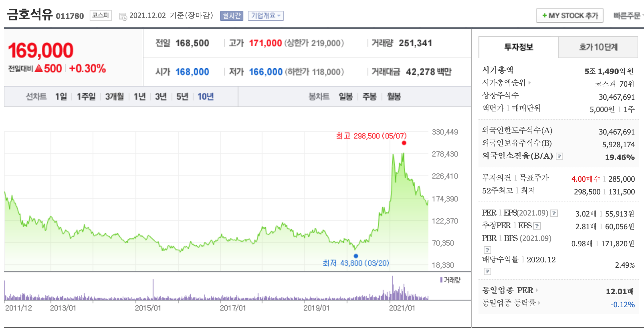Click the 거래량 legend in volume chart
Image resolution: width=644 pixels, height=328 pixels.
[450, 280]
